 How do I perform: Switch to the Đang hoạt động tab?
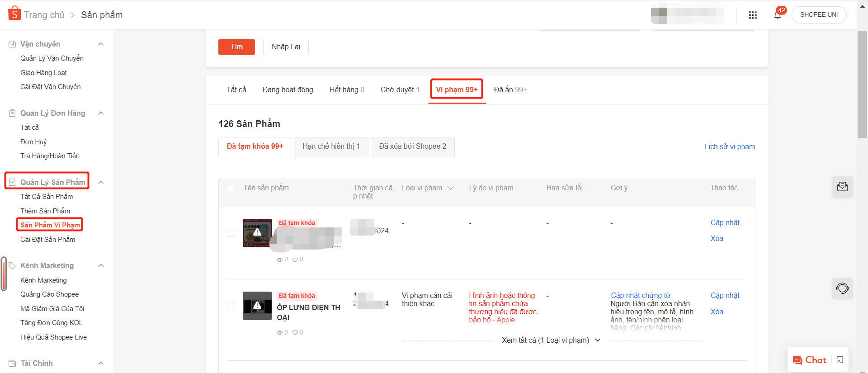click(288, 90)
